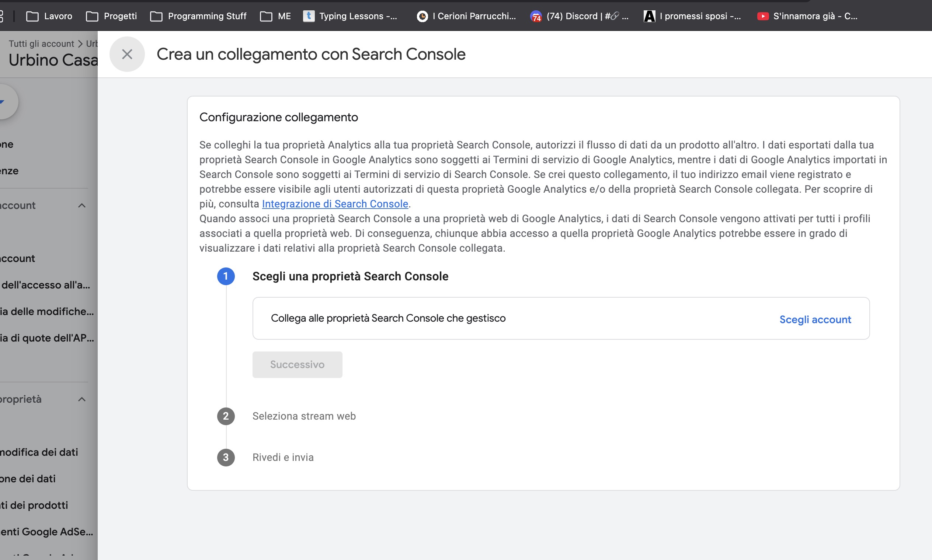Click the Configurazione collegamento heading

click(x=278, y=117)
